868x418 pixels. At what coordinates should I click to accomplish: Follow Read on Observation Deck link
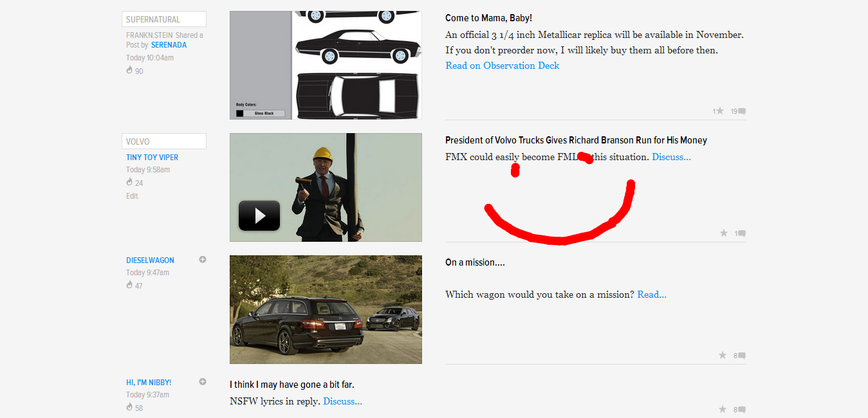pyautogui.click(x=503, y=66)
